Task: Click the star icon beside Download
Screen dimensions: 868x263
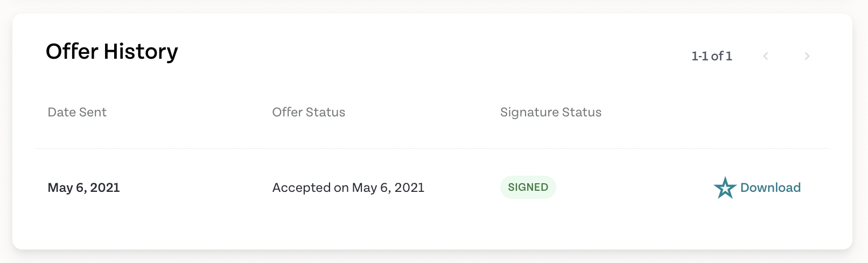Action: click(725, 188)
